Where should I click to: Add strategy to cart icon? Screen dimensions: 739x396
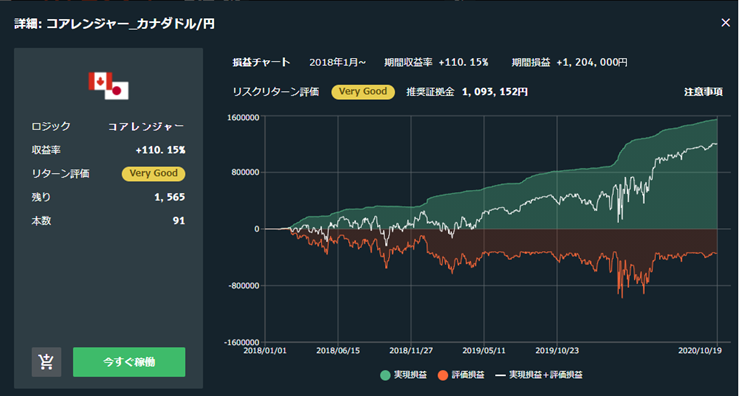pos(46,362)
